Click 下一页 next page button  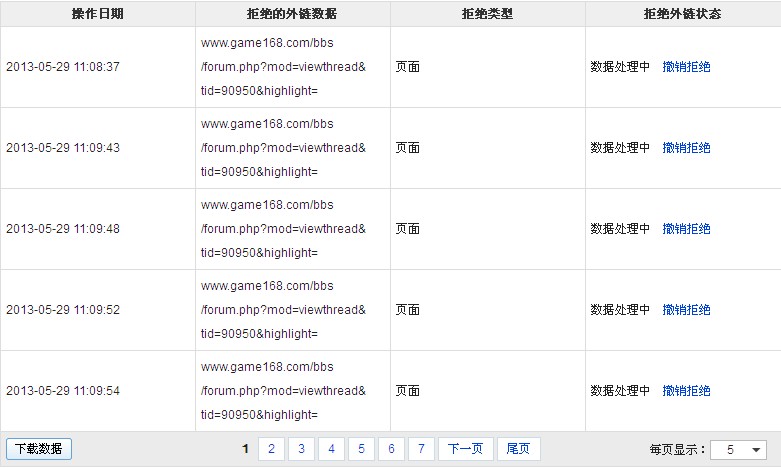(466, 449)
